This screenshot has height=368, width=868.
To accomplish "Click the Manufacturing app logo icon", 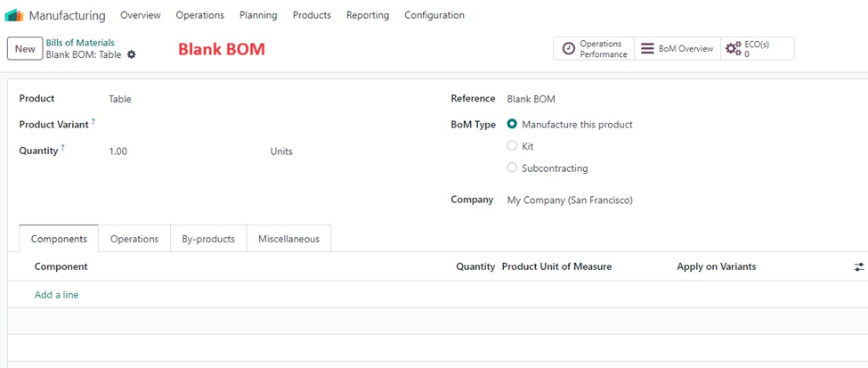I will (x=14, y=15).
